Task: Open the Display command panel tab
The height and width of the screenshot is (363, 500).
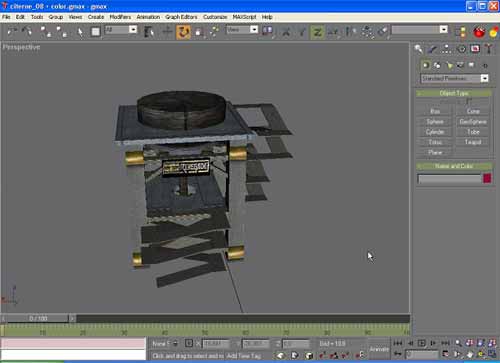Action: click(475, 49)
